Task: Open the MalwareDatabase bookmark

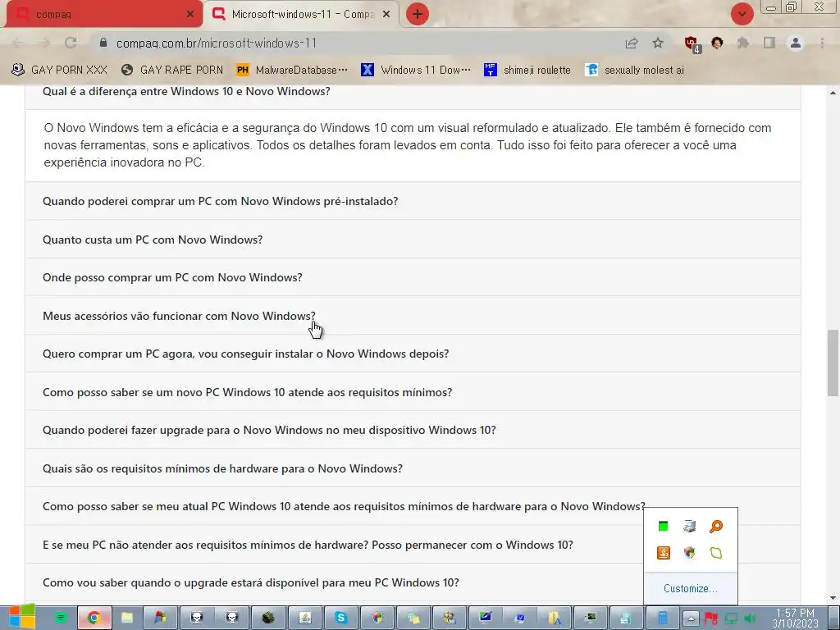Action: point(292,70)
